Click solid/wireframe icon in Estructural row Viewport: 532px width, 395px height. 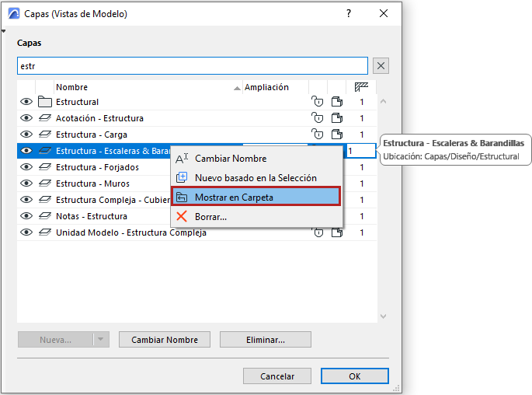click(337, 102)
